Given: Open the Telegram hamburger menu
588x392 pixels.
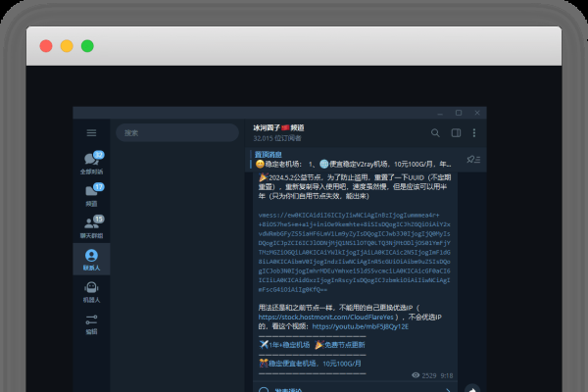Looking at the screenshot, I should (91, 133).
